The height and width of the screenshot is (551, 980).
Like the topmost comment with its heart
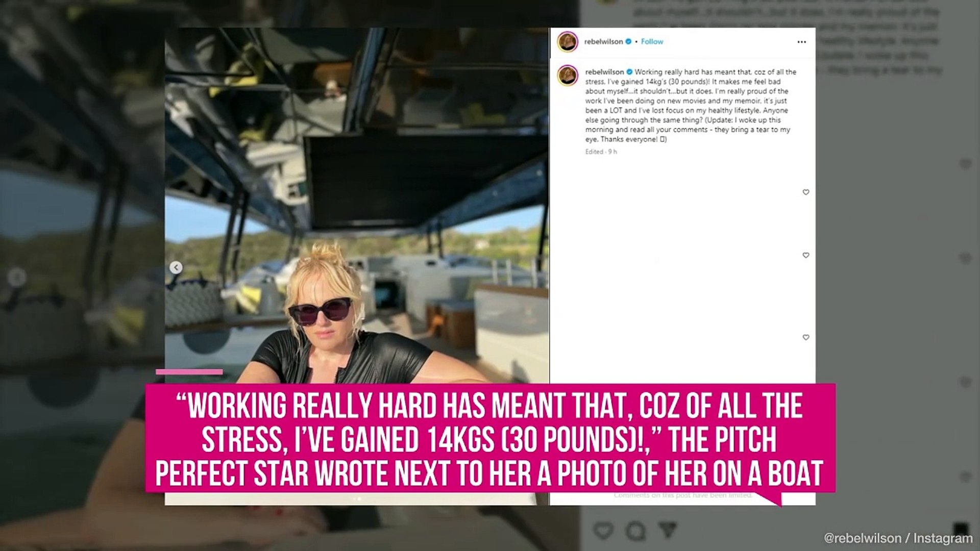click(806, 192)
